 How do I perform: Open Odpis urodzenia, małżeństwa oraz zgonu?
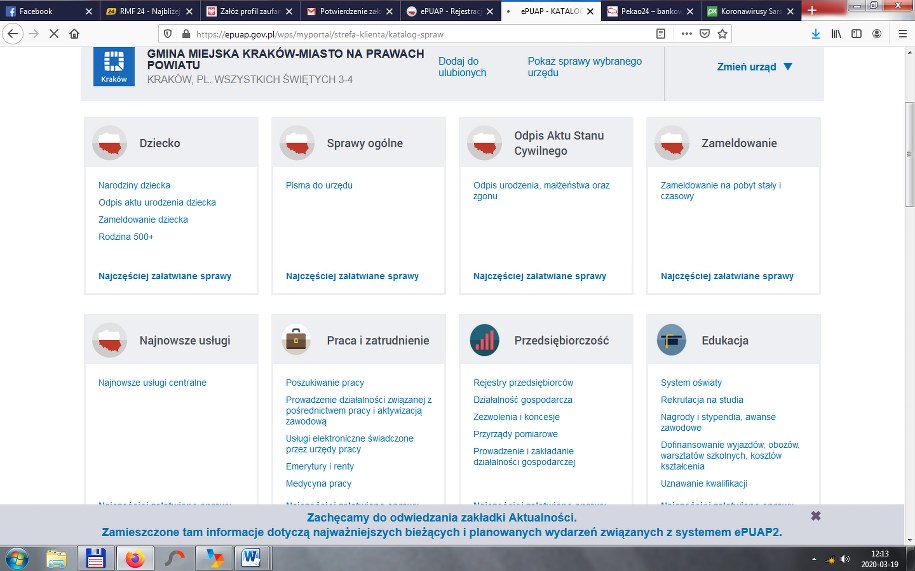541,191
